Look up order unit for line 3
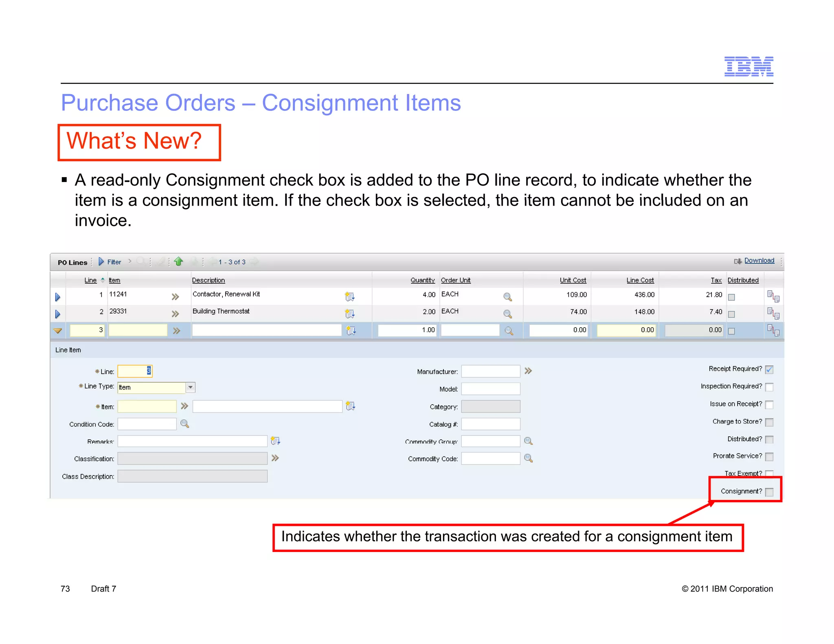The height and width of the screenshot is (644, 834). tap(509, 331)
